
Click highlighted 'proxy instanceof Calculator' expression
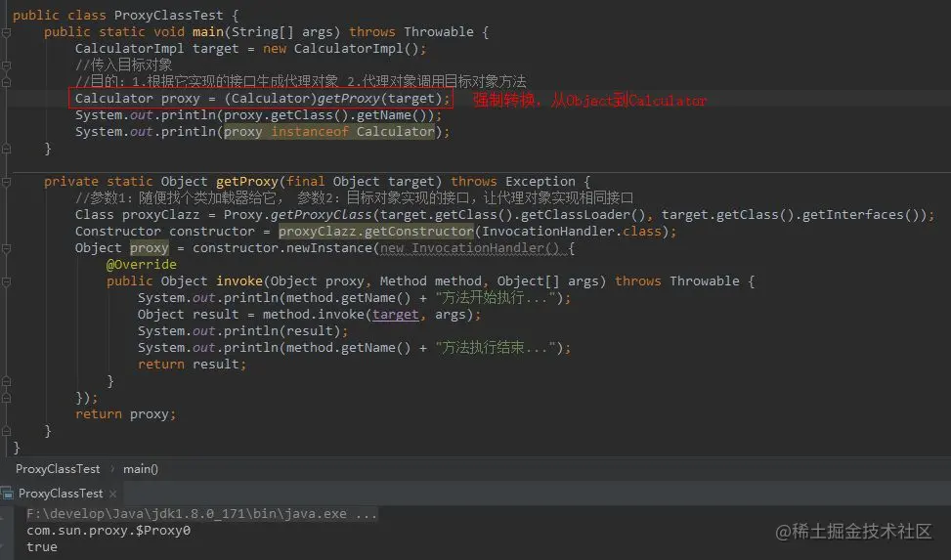[329, 132]
